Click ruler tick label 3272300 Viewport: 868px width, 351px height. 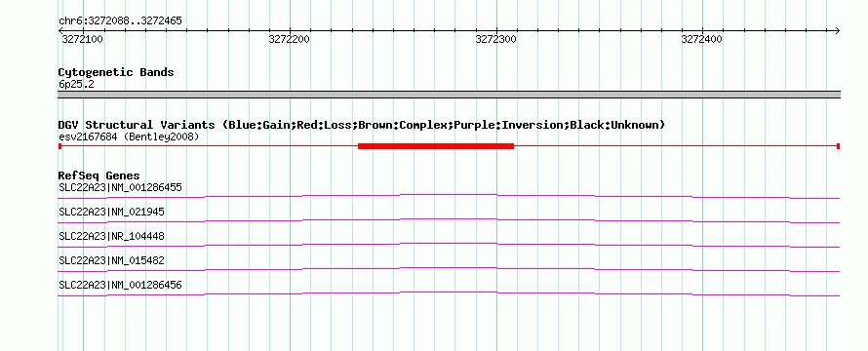[x=496, y=40]
